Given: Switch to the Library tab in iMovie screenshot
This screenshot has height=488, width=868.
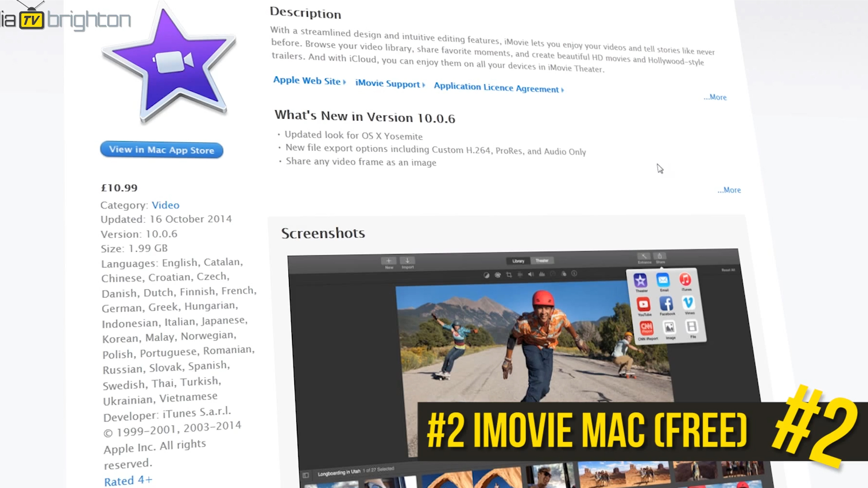Looking at the screenshot, I should [x=518, y=261].
